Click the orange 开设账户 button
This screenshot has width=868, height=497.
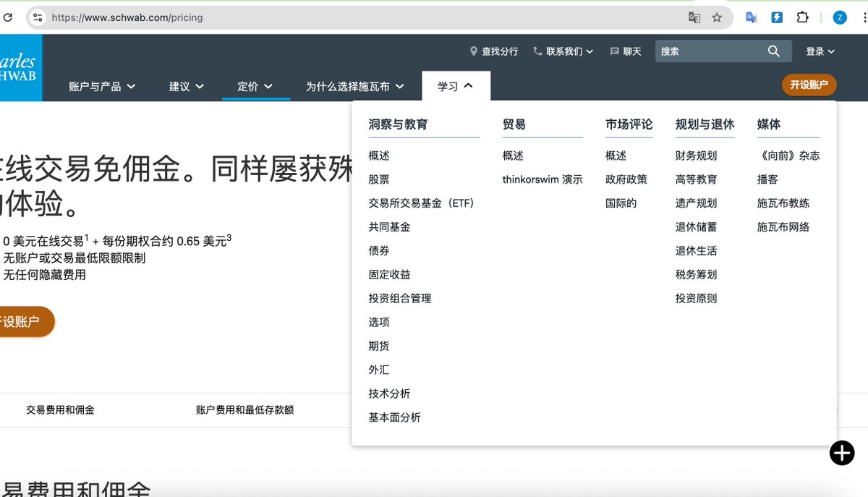[x=809, y=85]
